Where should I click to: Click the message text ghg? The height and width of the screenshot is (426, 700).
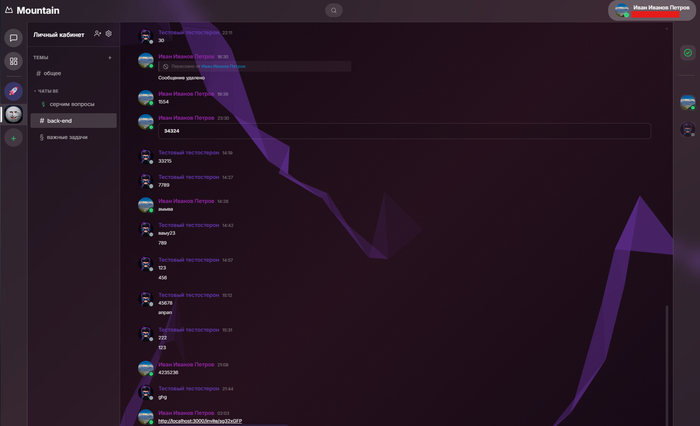pos(162,397)
